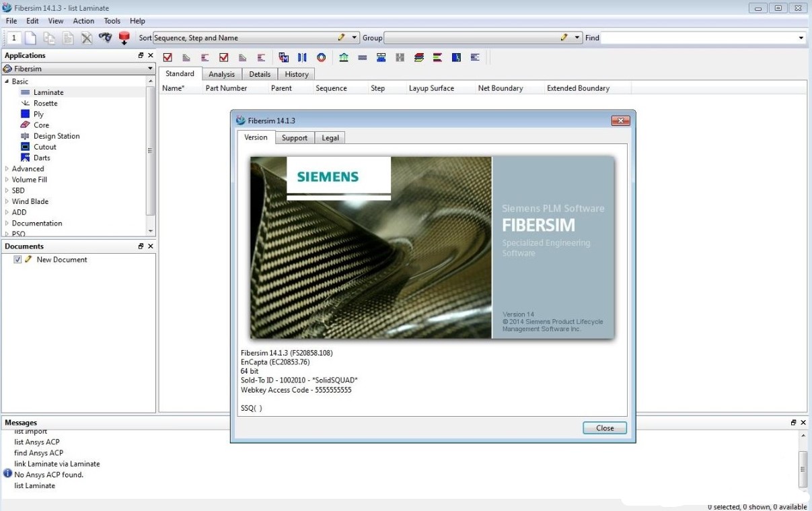Click the greyed-out copy pages toolbar icon
Viewport: 812px width, 511px height.
(x=49, y=38)
